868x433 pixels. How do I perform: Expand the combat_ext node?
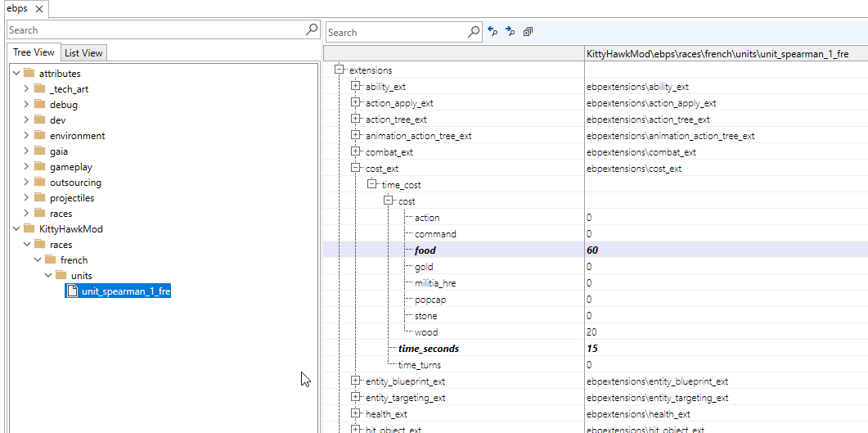355,151
